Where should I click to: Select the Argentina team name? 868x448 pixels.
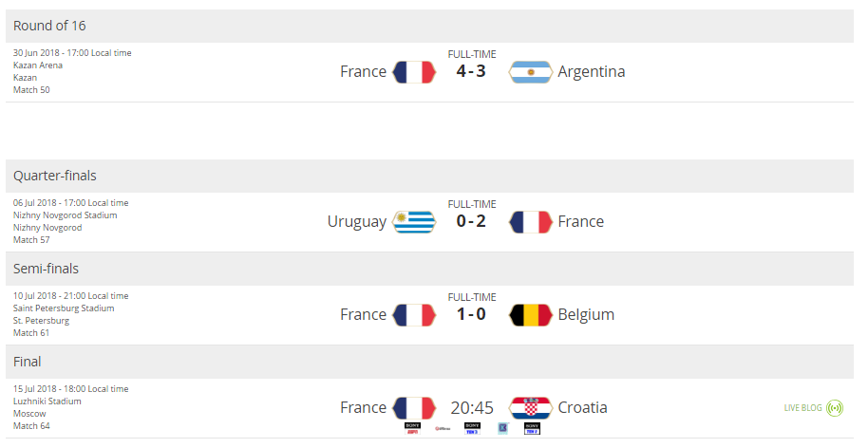(592, 72)
